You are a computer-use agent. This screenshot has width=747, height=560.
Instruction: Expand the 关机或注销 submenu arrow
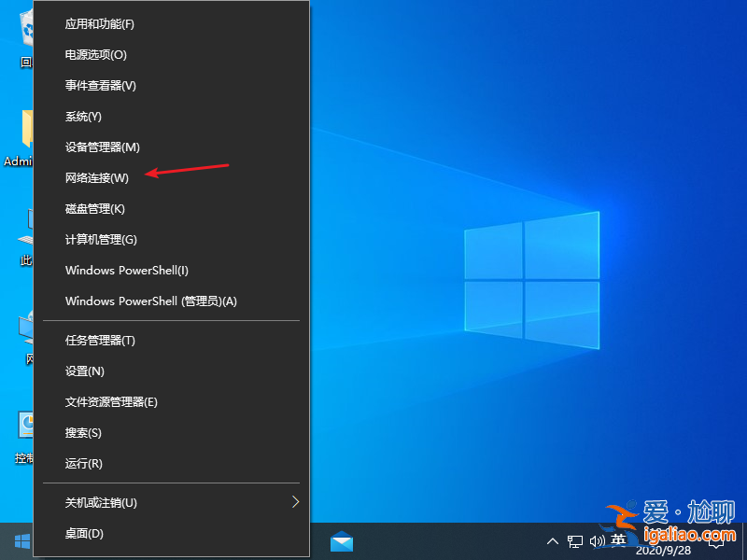coord(296,502)
